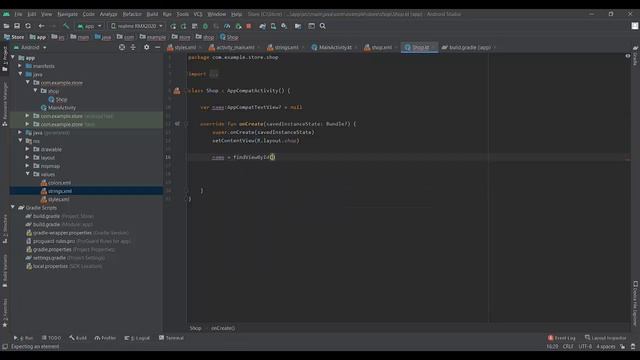Expand the manifests folder
640x360 pixels.
coord(20,66)
